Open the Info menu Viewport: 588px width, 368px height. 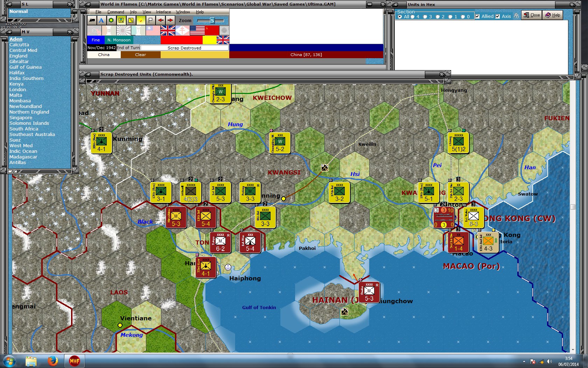coord(133,12)
